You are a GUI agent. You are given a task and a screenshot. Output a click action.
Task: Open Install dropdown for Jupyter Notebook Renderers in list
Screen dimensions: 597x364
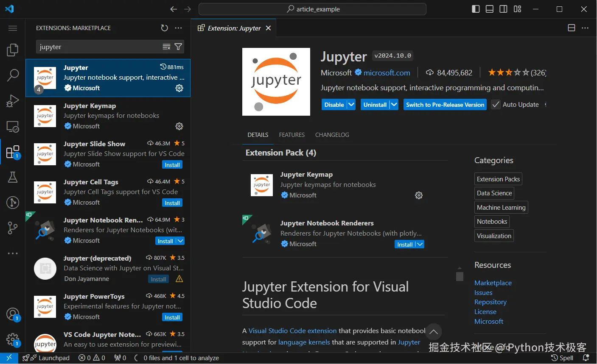coord(180,241)
